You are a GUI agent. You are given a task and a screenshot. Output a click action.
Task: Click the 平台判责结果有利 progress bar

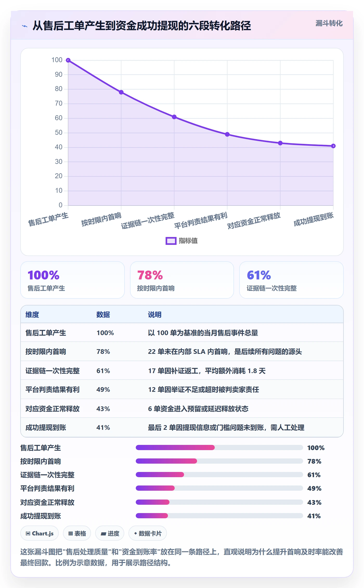pyautogui.click(x=219, y=488)
